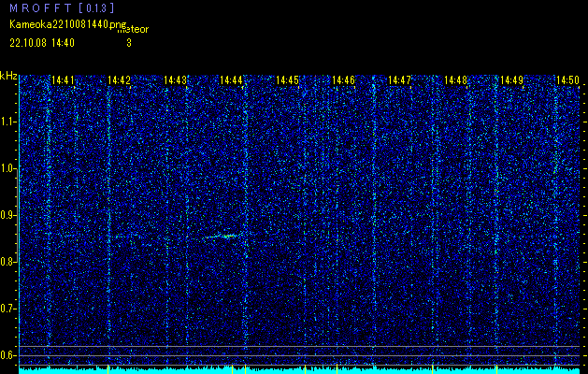
Task: Click the kHz axis unit label
Action: point(8,76)
